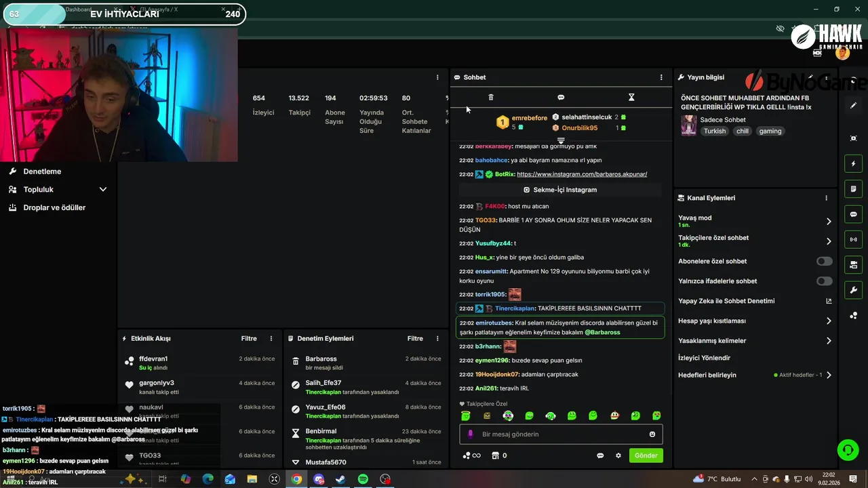
Task: Open Microsoft Edge from the taskbar
Action: pyautogui.click(x=208, y=479)
